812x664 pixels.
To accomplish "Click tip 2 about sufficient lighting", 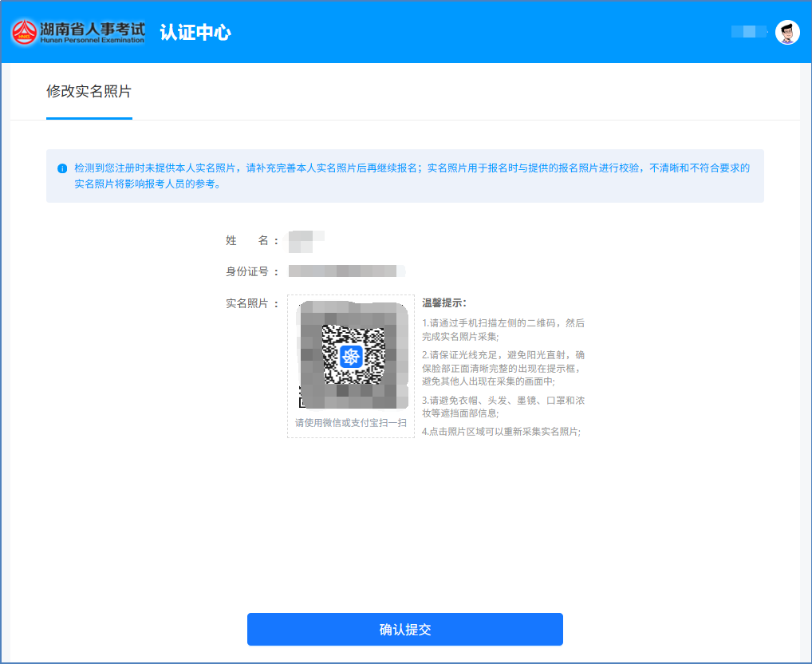I will (503, 368).
